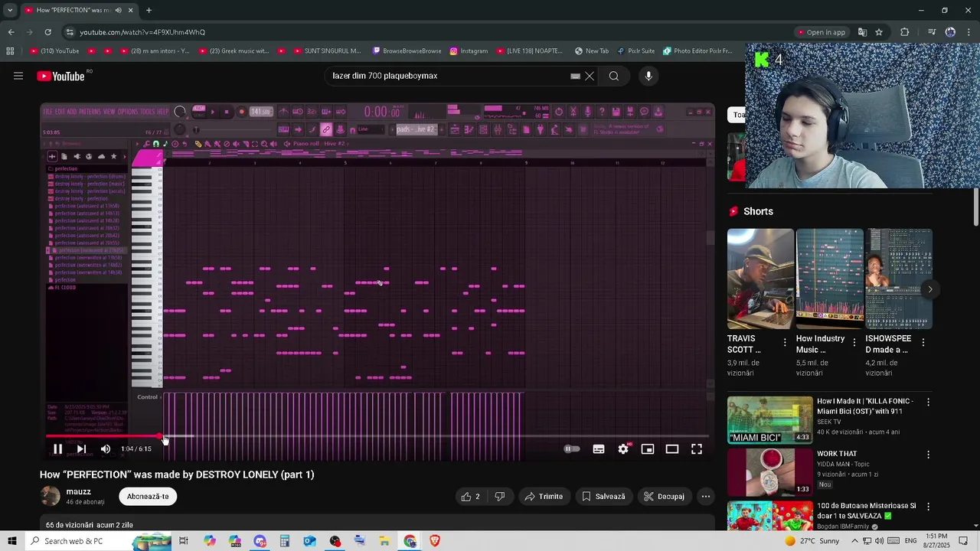This screenshot has height=551, width=980.
Task: Click the address bar URL
Action: tap(142, 32)
